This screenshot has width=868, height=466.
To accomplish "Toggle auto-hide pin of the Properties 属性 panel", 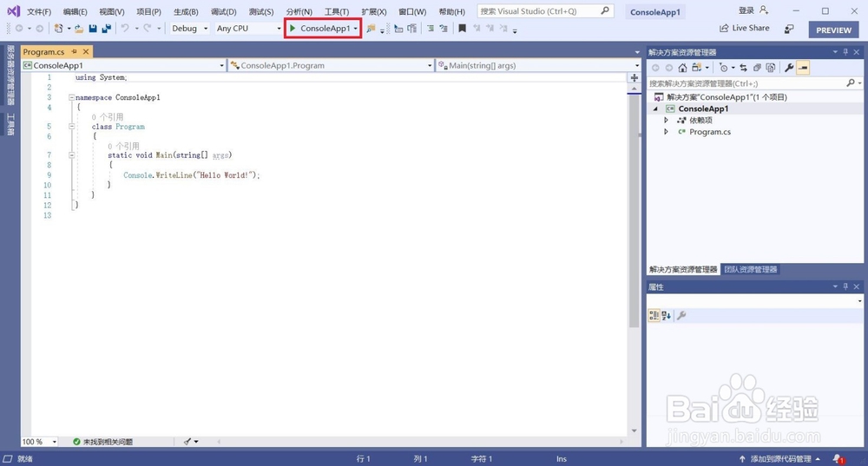I will point(845,286).
